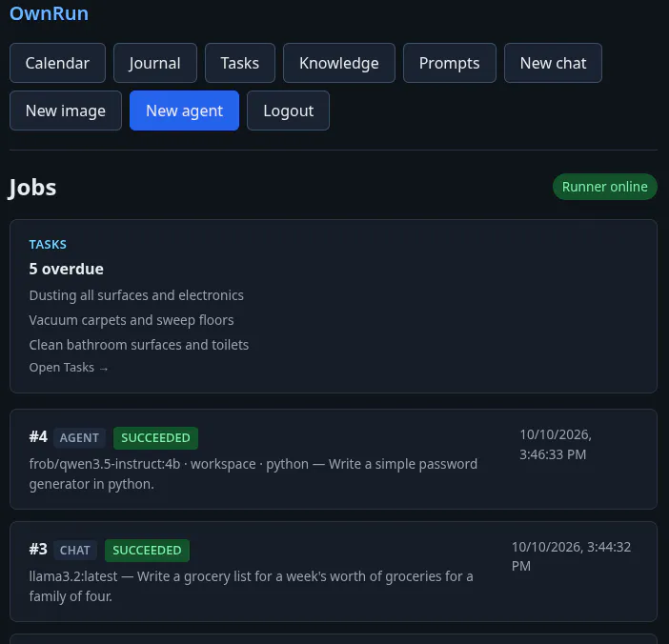Click SUCCEEDED badge on job #3
This screenshot has height=644, width=669.
pyautogui.click(x=147, y=551)
